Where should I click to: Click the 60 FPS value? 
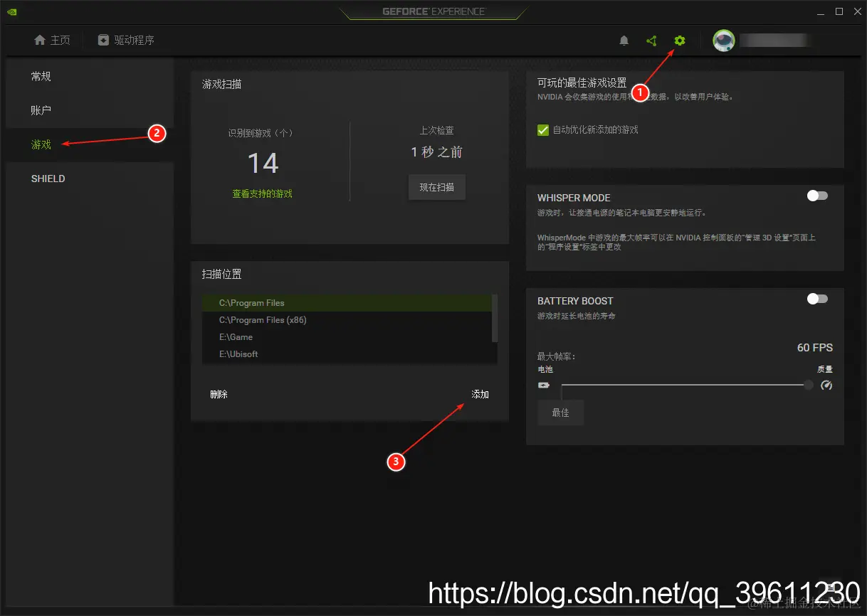click(815, 348)
